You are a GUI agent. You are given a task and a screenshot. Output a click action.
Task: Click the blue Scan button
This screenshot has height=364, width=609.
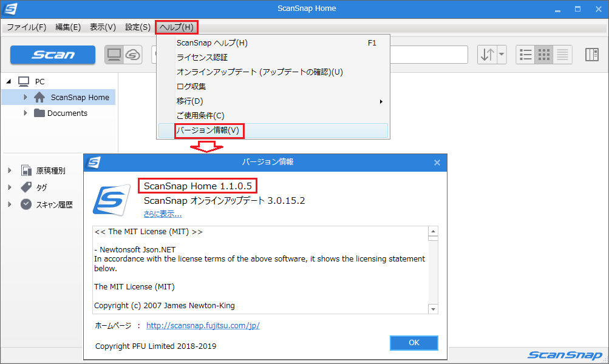tap(52, 55)
